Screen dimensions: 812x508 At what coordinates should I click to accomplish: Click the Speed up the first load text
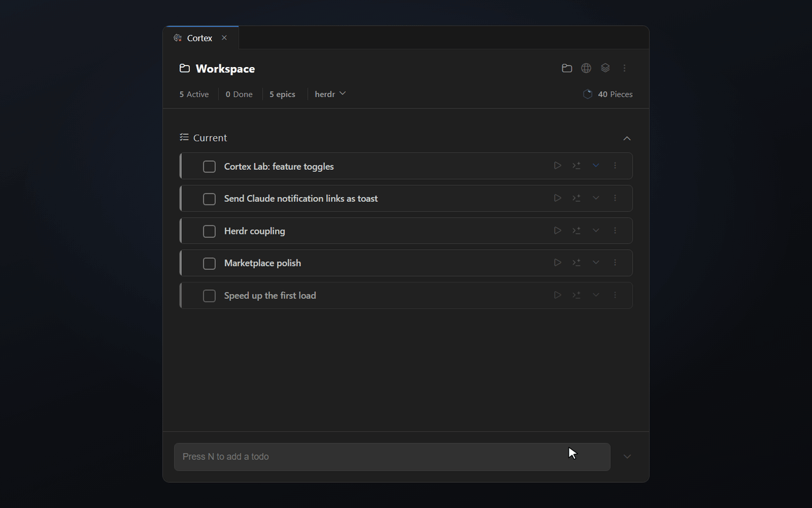(x=270, y=295)
